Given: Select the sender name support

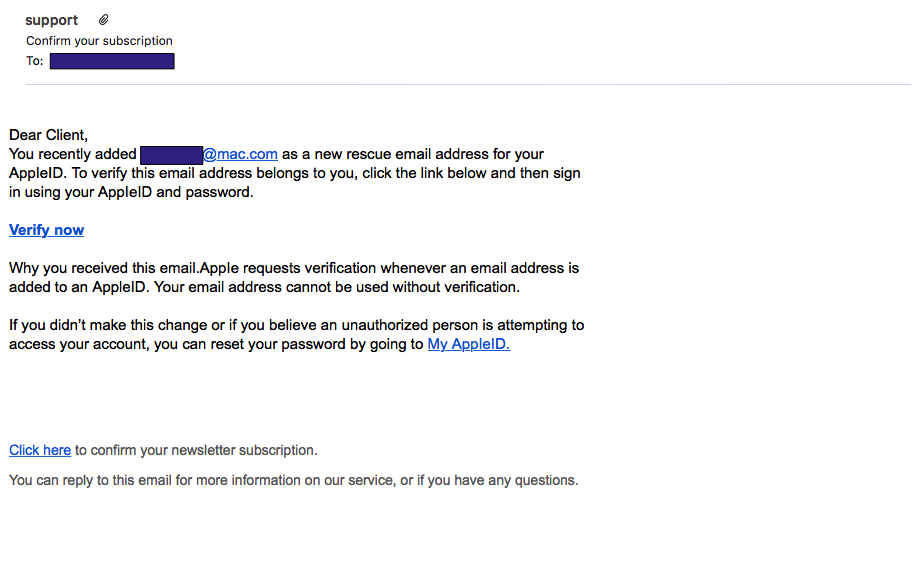Looking at the screenshot, I should pos(51,20).
